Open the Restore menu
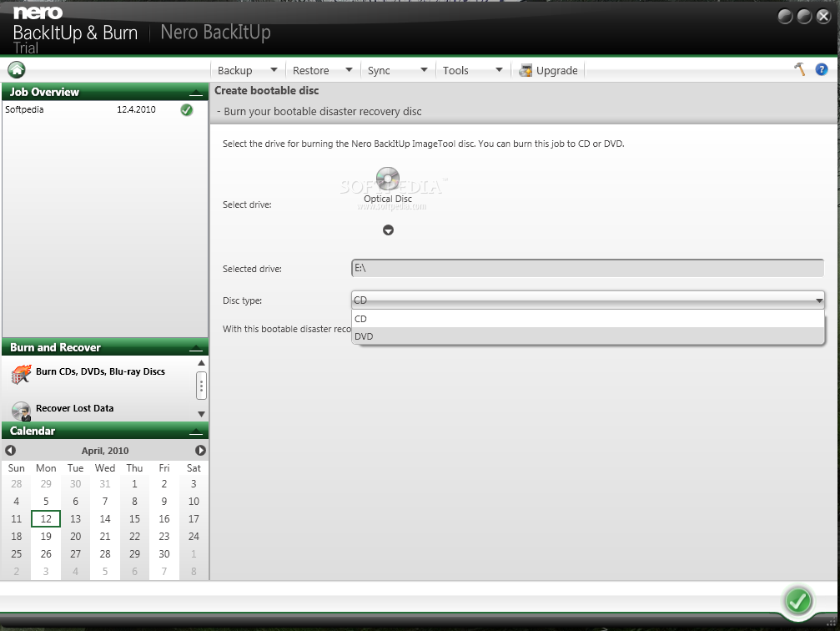The image size is (840, 631). pyautogui.click(x=310, y=70)
